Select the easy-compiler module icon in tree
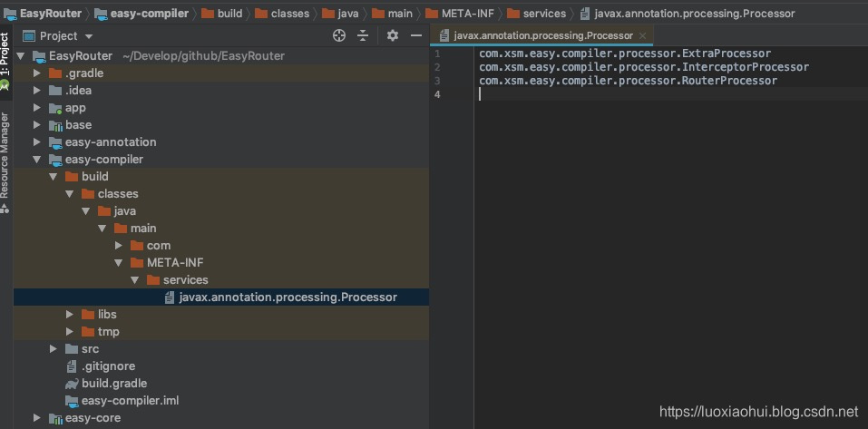The image size is (868, 429). tap(55, 160)
